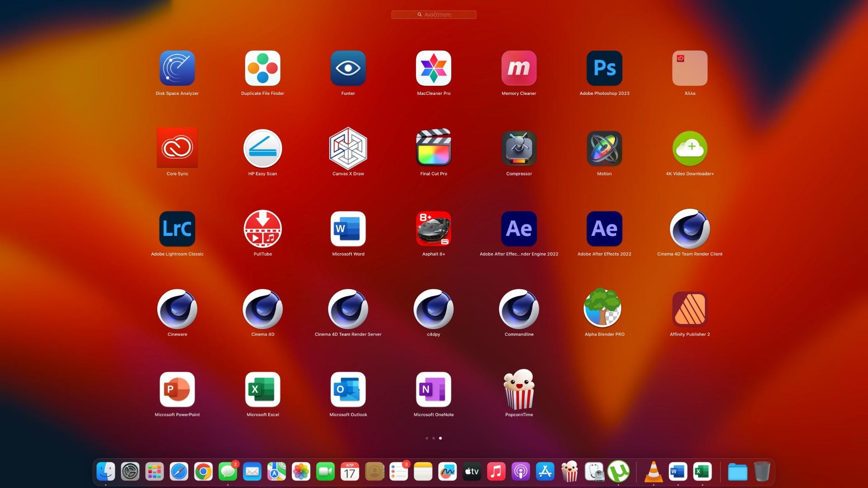Open PullTube app
Image resolution: width=868 pixels, height=488 pixels.
point(263,229)
